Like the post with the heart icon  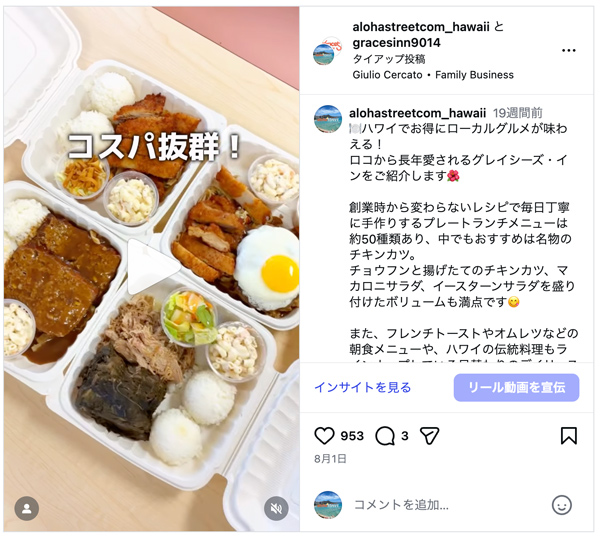tap(324, 436)
